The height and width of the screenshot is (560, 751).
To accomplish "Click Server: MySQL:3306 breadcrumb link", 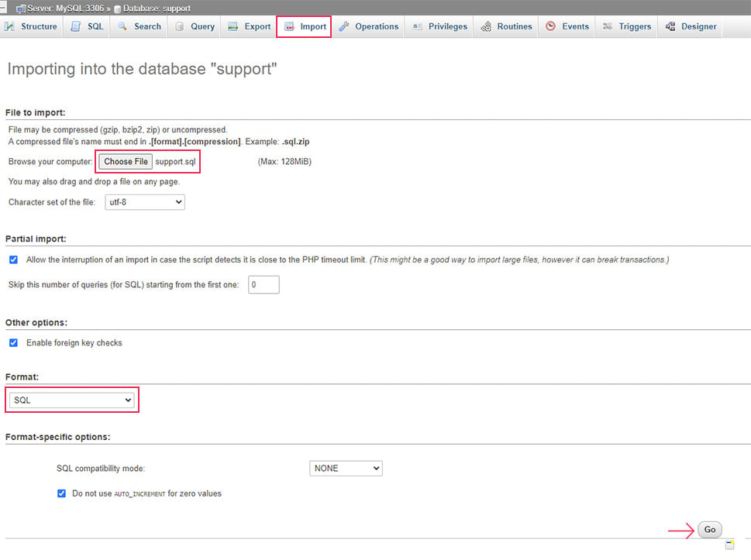I will pos(65,9).
